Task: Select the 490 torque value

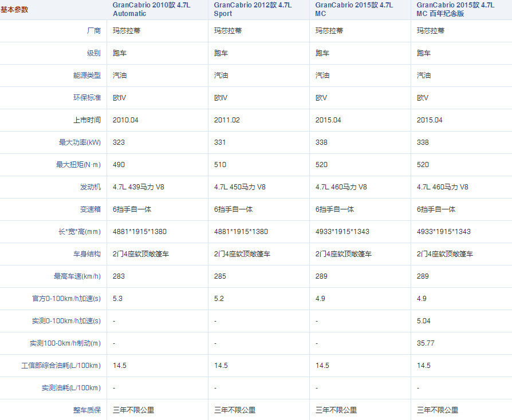Action: pyautogui.click(x=119, y=164)
